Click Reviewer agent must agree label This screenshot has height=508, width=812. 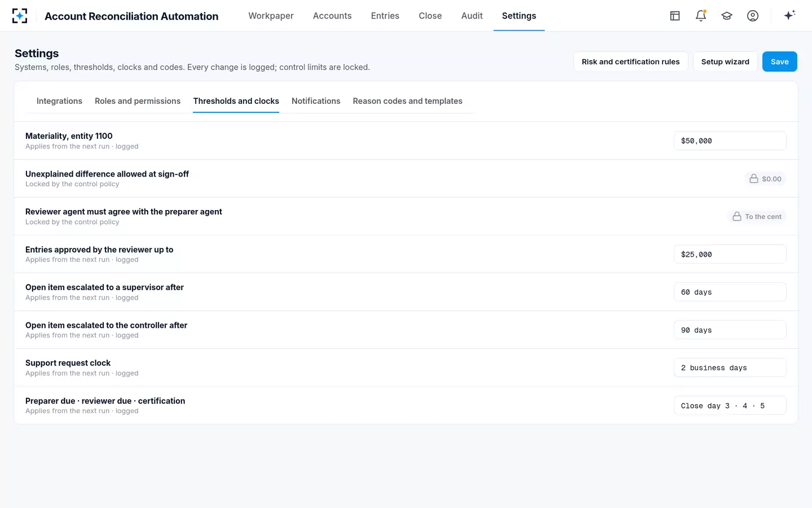point(123,212)
